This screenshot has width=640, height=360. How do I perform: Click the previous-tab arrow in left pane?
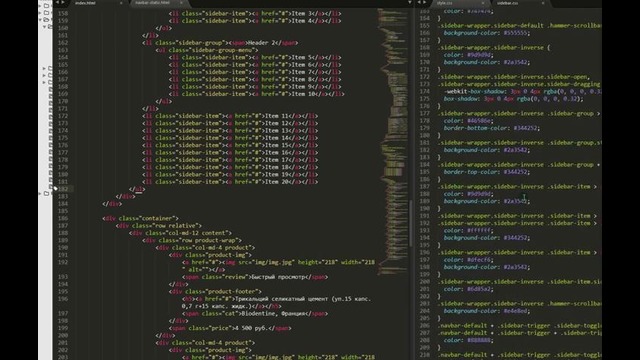[x=57, y=2]
